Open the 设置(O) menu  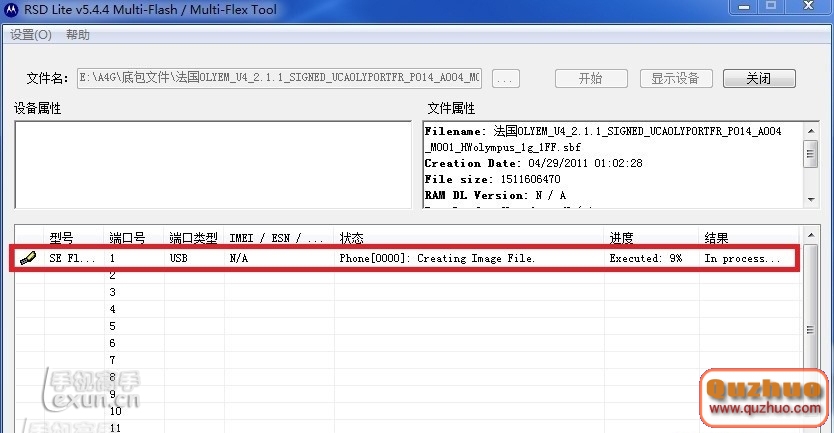[x=31, y=35]
